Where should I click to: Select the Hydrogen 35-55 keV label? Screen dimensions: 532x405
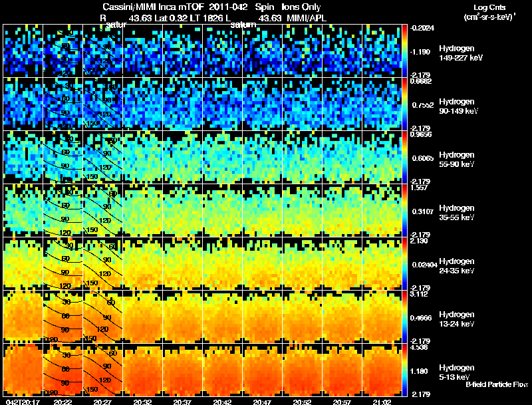tap(457, 213)
